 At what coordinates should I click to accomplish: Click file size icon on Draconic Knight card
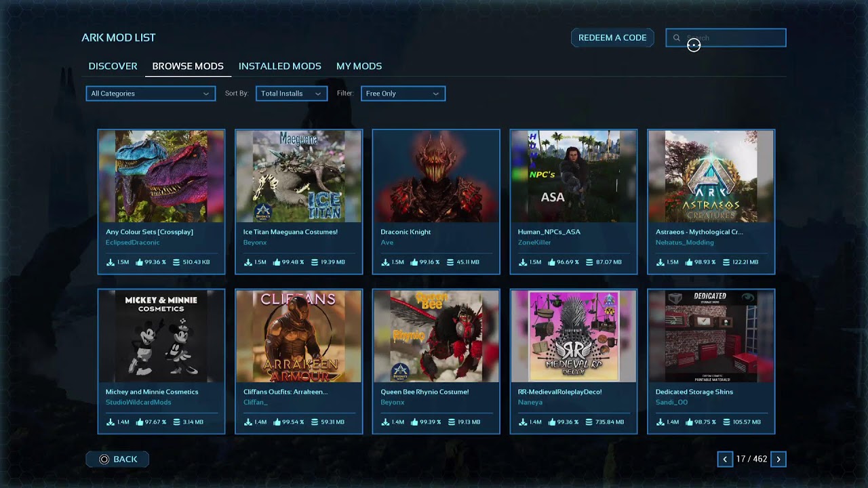coord(451,262)
